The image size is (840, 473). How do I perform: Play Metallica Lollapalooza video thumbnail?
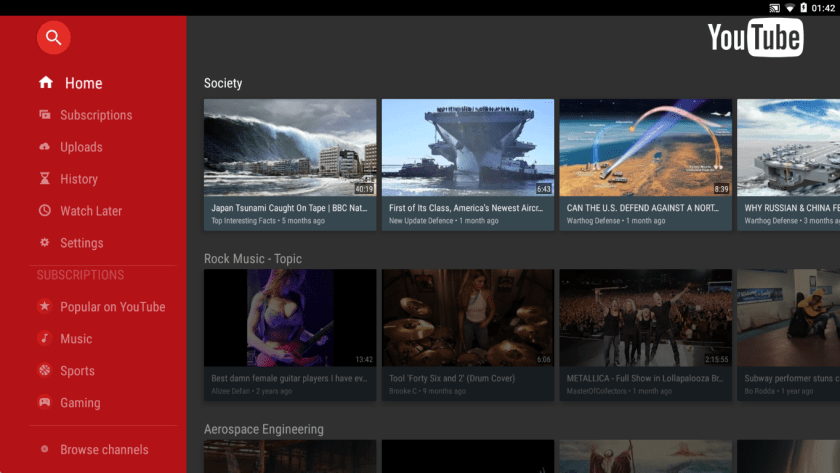click(x=646, y=318)
